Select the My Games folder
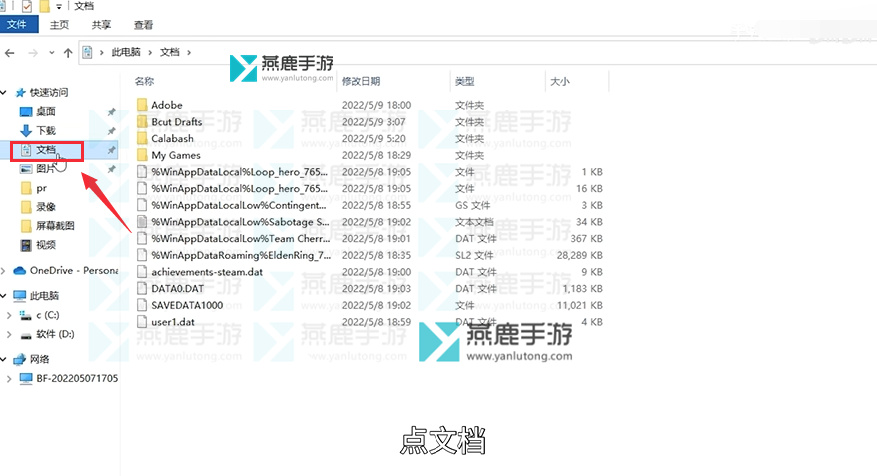 click(x=176, y=155)
